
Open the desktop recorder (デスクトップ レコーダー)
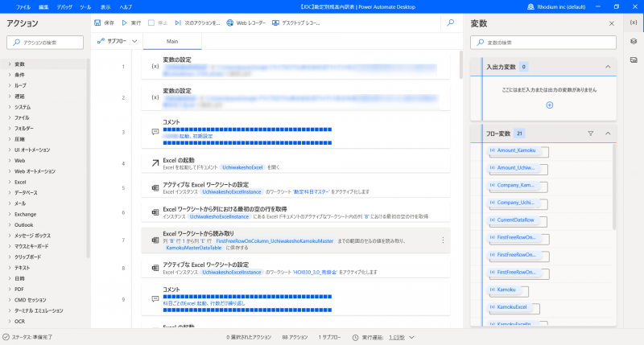coord(275,23)
